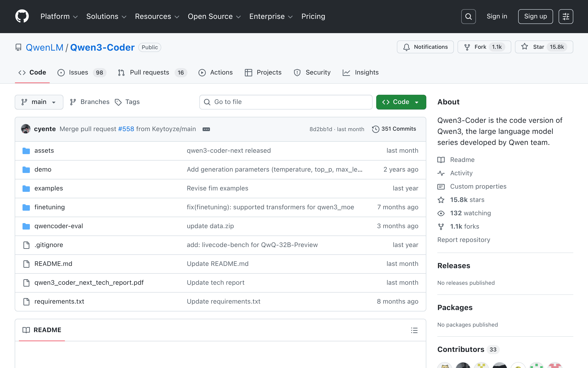Open the main branch selector dropdown
Screen dimensions: 588x368
pos(39,102)
